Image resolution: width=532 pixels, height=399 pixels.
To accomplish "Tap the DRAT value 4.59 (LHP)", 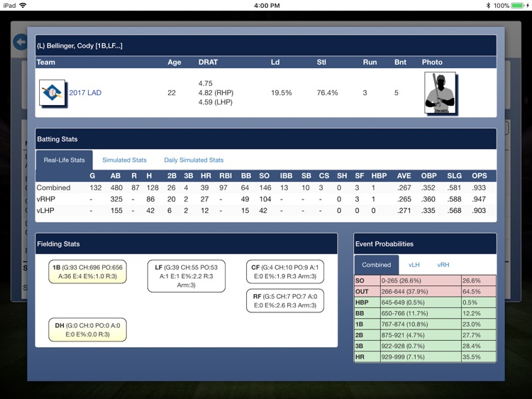I will [x=216, y=102].
